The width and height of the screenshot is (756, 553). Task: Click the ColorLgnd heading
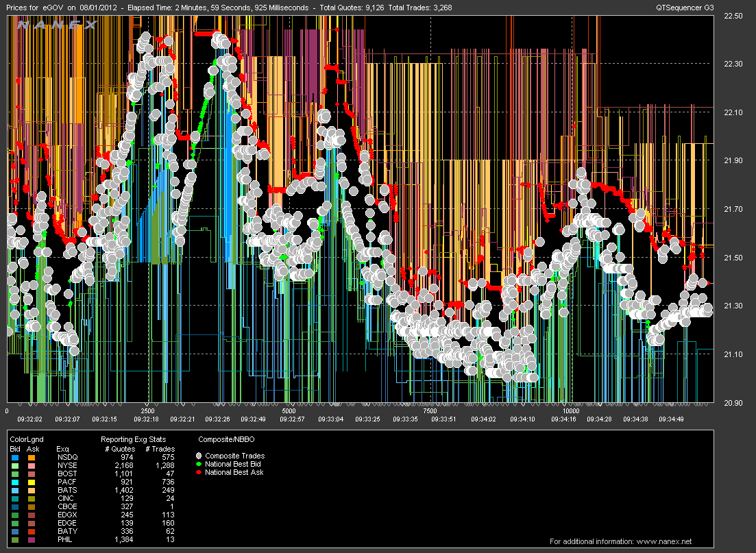tap(27, 440)
